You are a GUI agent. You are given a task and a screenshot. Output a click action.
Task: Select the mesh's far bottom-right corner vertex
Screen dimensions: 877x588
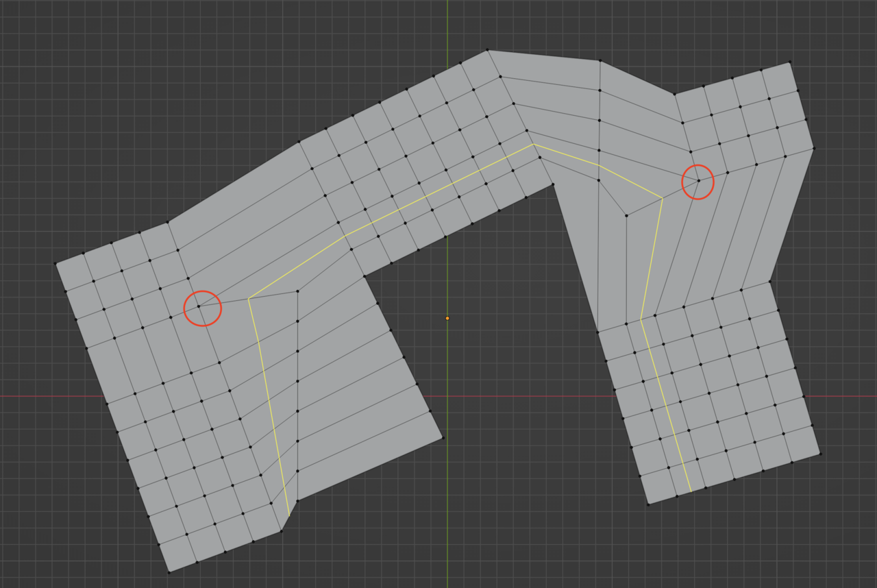(x=819, y=454)
